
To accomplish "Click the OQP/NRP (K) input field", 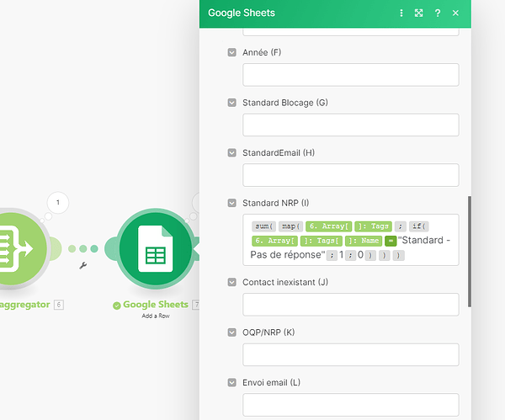I will 351,354.
